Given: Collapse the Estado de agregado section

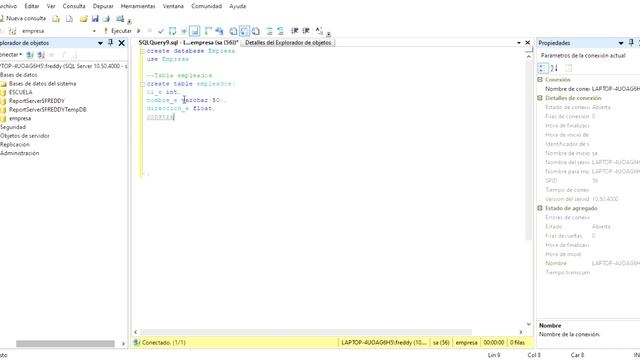Looking at the screenshot, I should pyautogui.click(x=540, y=208).
